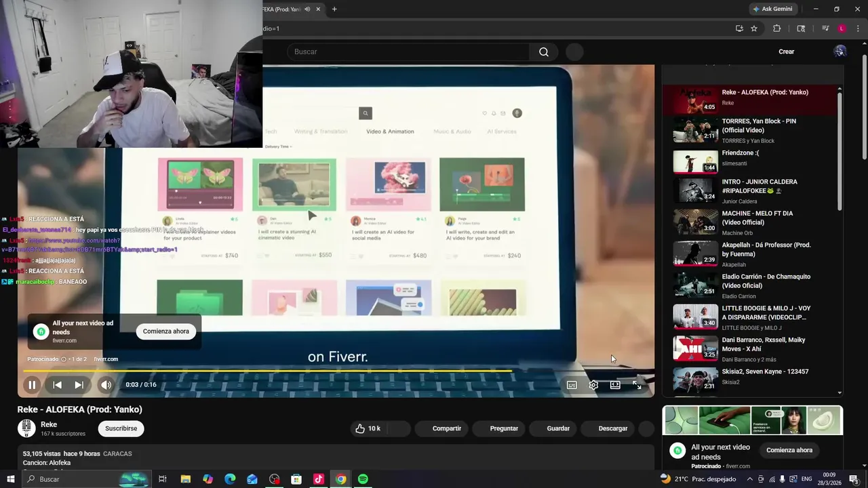Pause the video with the pause button
The image size is (868, 488).
pyautogui.click(x=32, y=385)
